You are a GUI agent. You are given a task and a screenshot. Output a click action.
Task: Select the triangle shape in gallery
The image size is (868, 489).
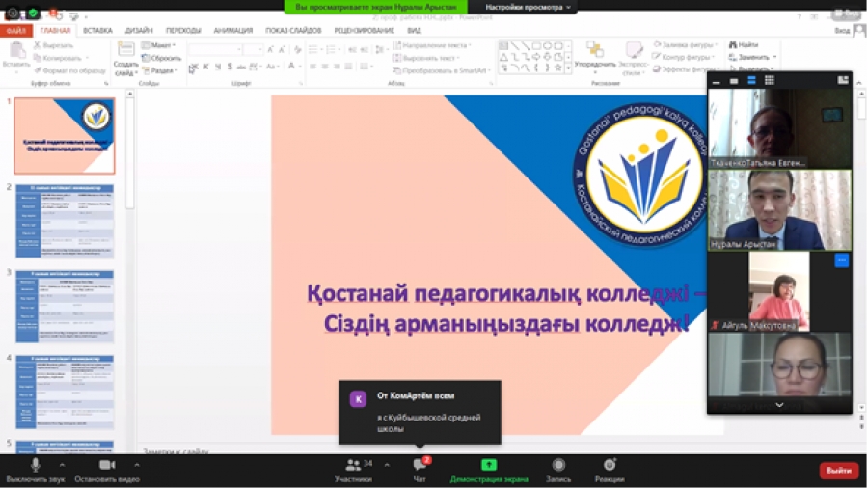pos(503,57)
